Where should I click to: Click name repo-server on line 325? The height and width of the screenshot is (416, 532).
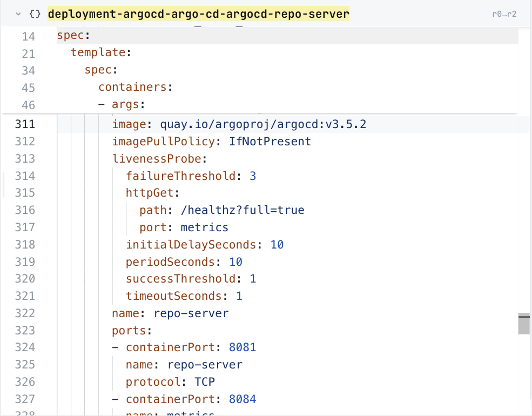coord(205,365)
